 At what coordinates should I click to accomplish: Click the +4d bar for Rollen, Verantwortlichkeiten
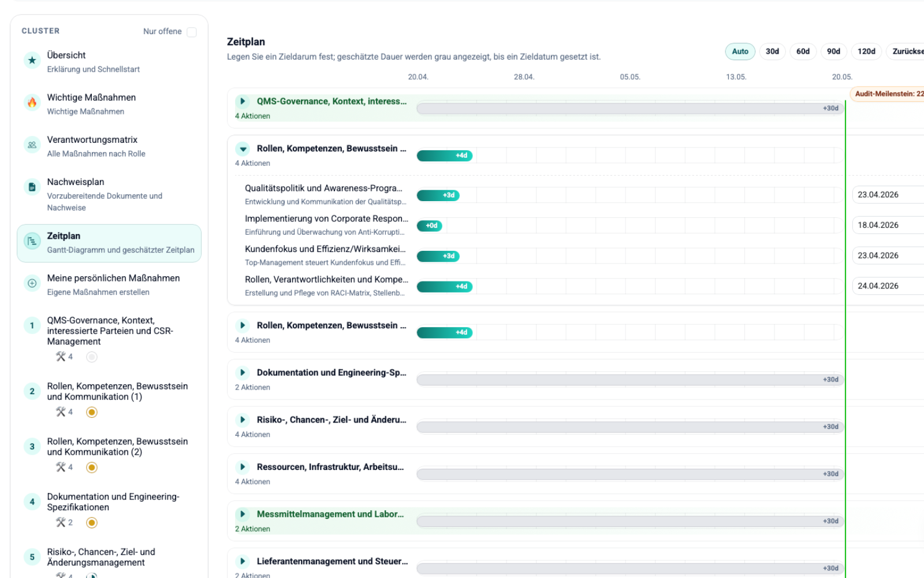(445, 287)
